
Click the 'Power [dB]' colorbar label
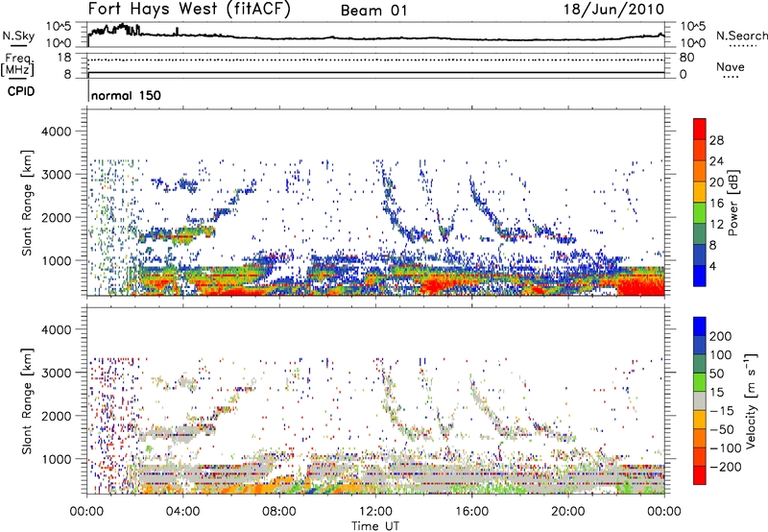coord(733,203)
